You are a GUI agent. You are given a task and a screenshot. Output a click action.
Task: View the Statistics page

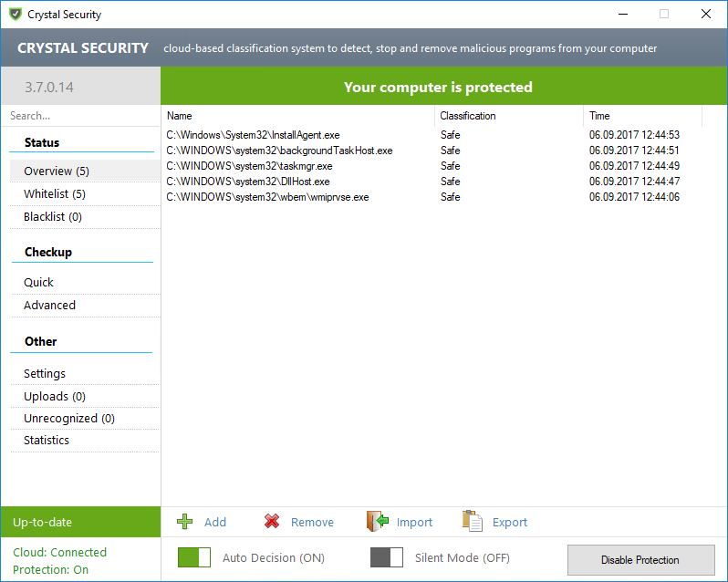pos(47,441)
